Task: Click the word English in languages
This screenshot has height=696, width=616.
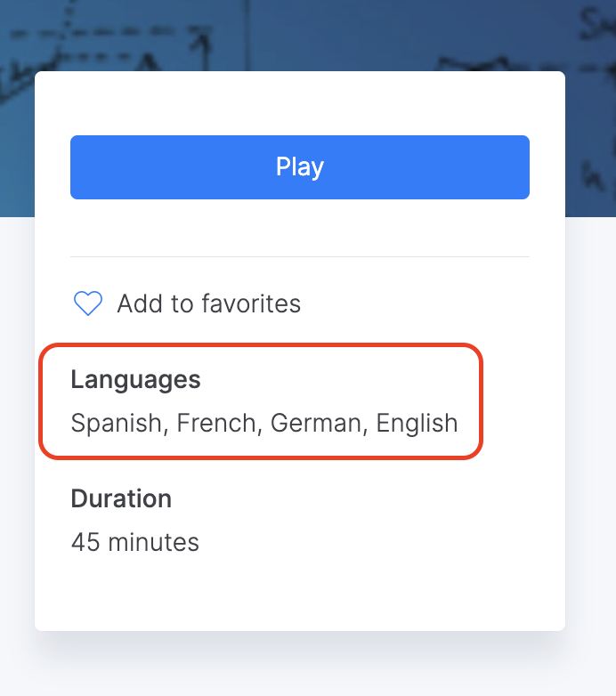Action: [x=417, y=423]
